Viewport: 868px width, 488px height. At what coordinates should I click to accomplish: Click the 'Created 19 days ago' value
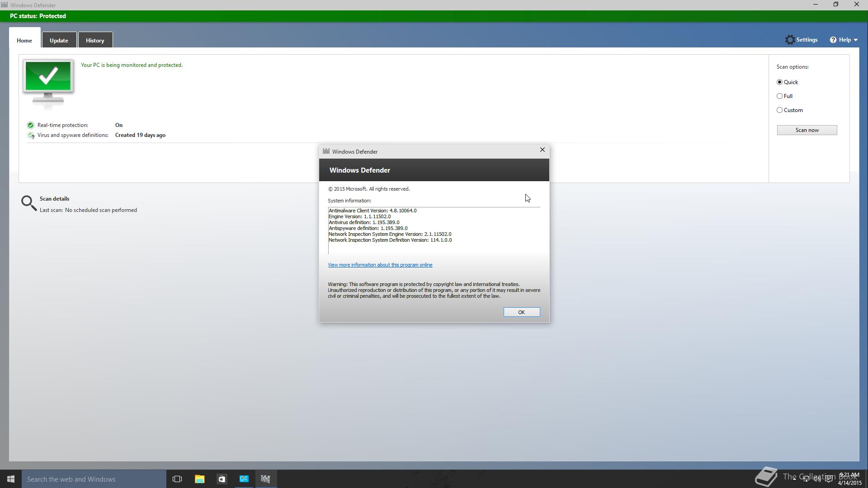[x=140, y=135]
